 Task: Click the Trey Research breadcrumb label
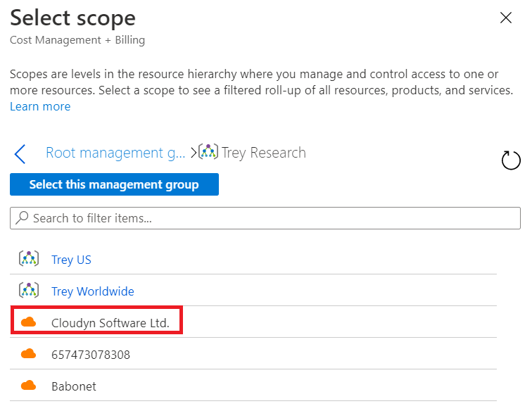(263, 153)
